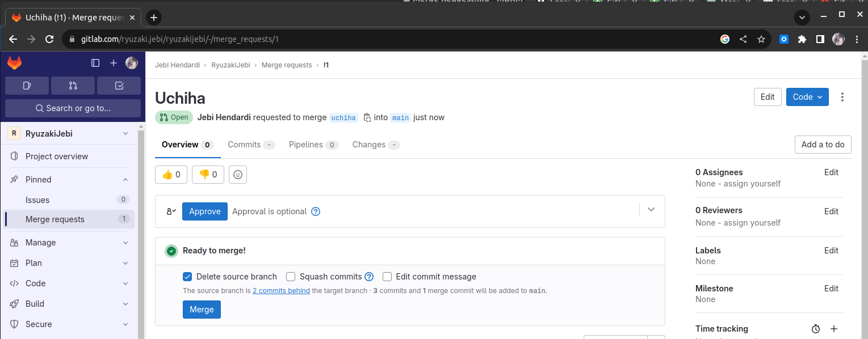Follow the 2 commits behind link
The width and height of the screenshot is (868, 339).
pyautogui.click(x=281, y=291)
